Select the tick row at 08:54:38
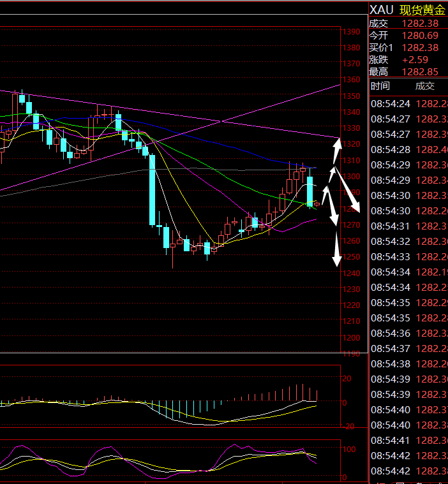Viewport: 448px width, 484px height. (408, 363)
